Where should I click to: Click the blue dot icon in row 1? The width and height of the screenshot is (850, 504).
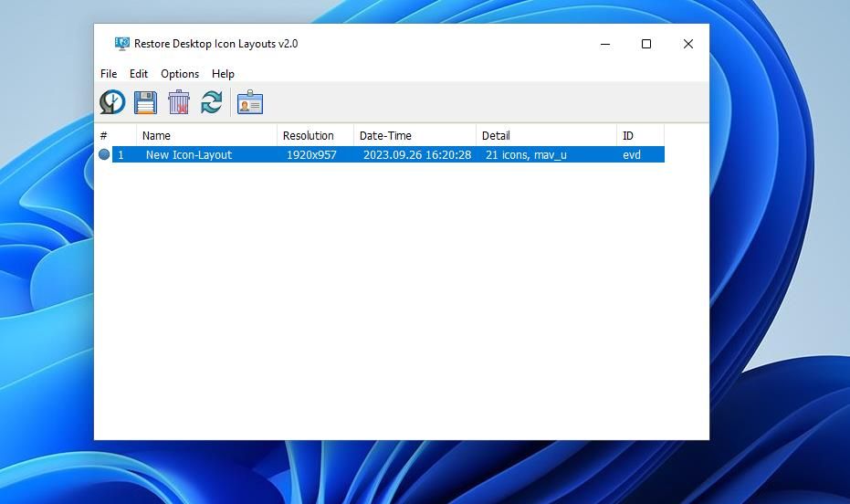coord(104,155)
